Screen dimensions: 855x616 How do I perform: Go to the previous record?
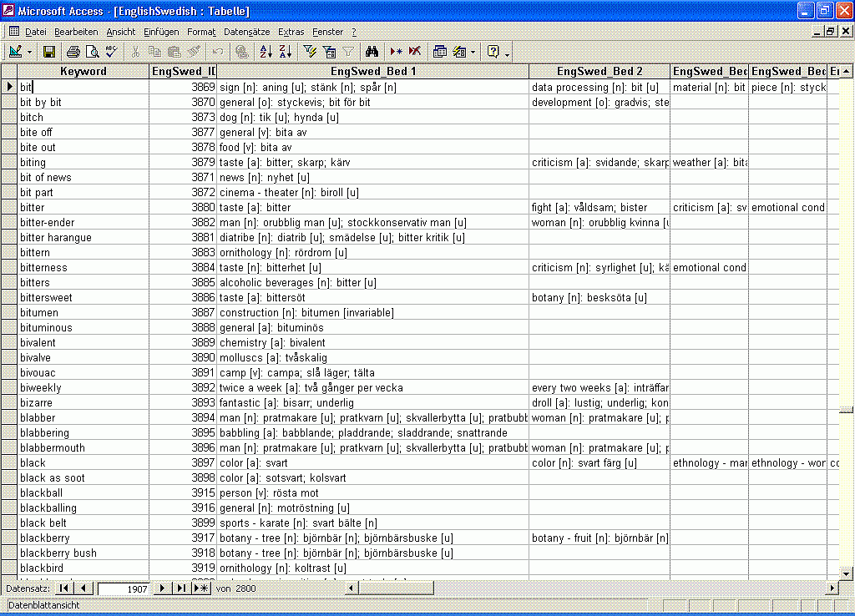pos(83,588)
